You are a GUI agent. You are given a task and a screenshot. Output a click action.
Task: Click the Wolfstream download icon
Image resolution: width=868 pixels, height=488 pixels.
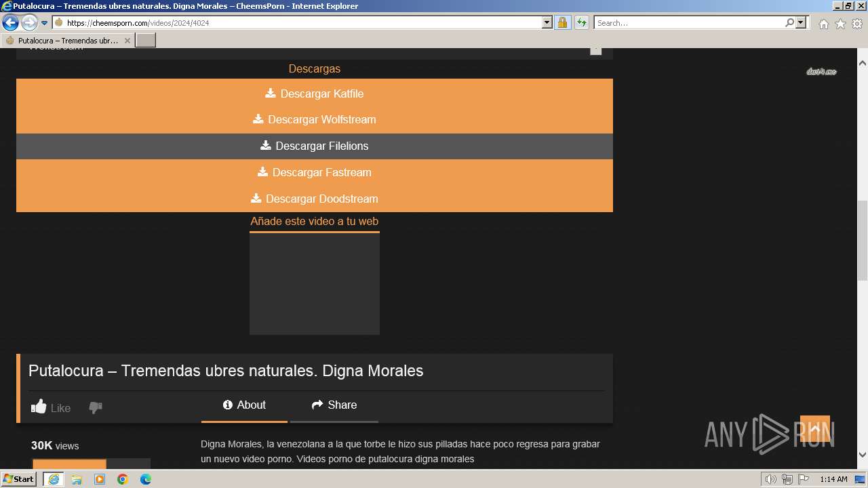258,119
